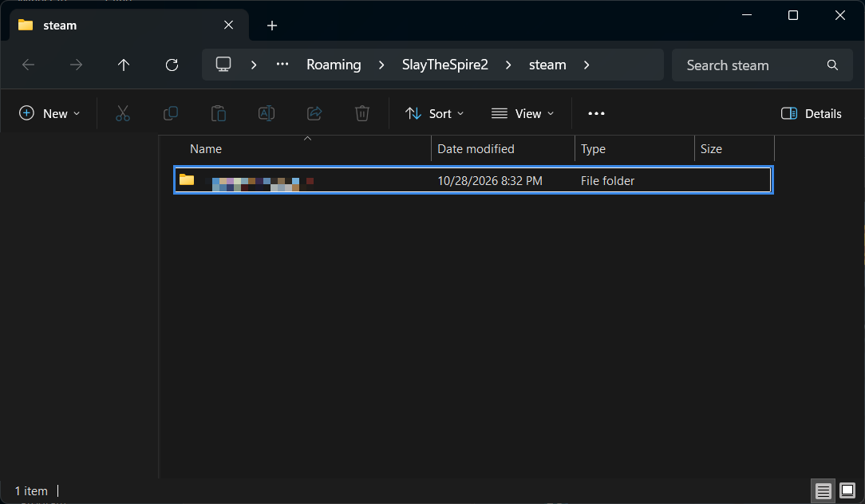
Task: Open the New item dropdown
Action: (x=49, y=113)
